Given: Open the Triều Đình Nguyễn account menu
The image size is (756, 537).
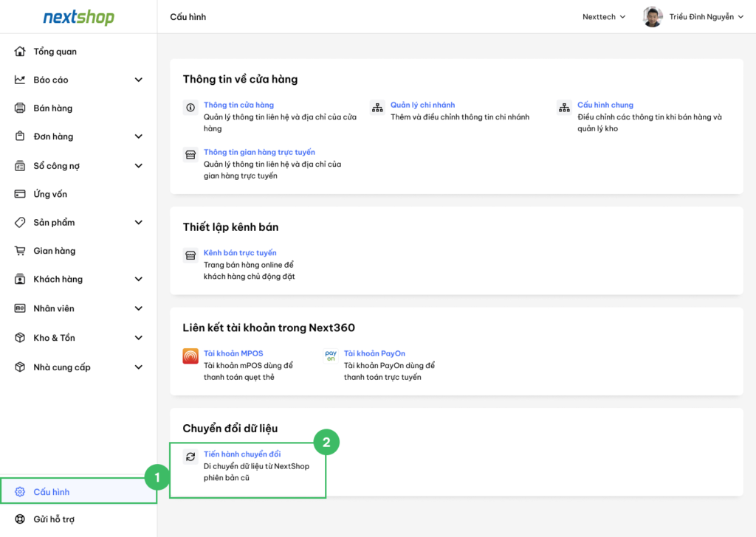Looking at the screenshot, I should 706,17.
